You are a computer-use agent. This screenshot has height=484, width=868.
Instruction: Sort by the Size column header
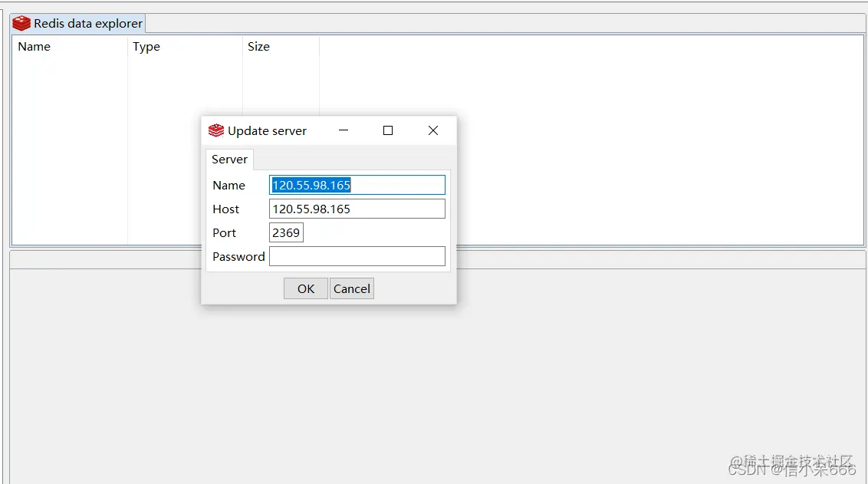[281, 47]
